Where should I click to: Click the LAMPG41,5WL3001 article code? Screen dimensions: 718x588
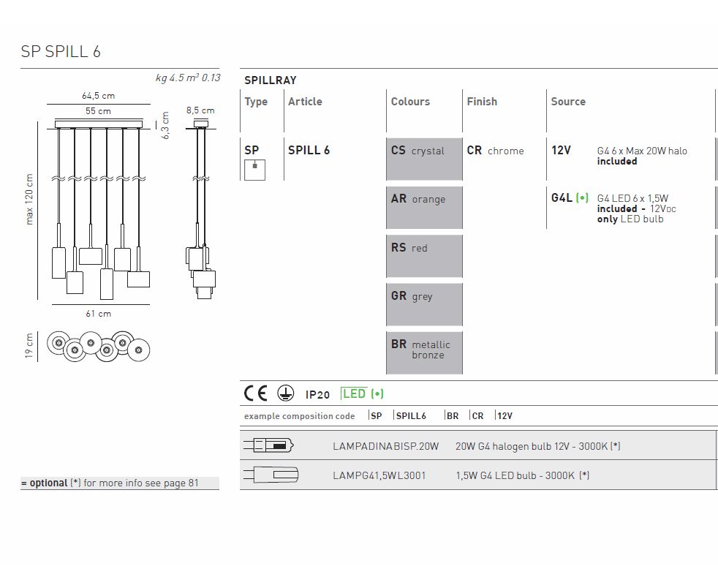point(379,475)
